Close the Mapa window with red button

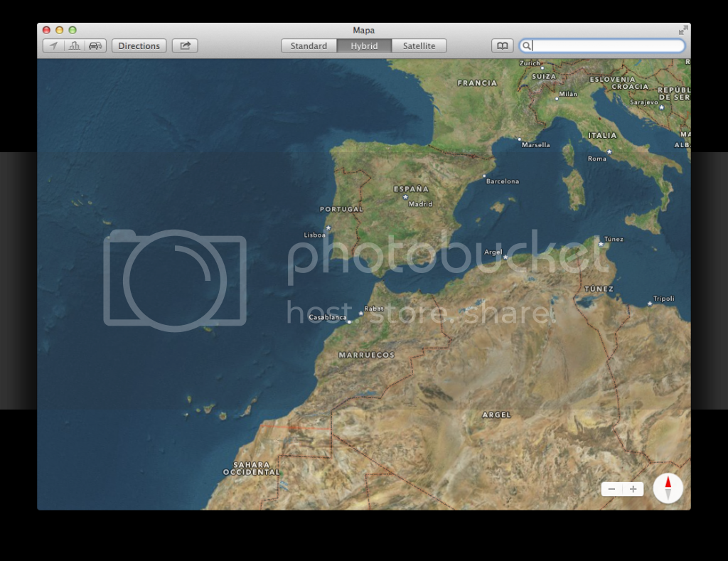point(46,30)
